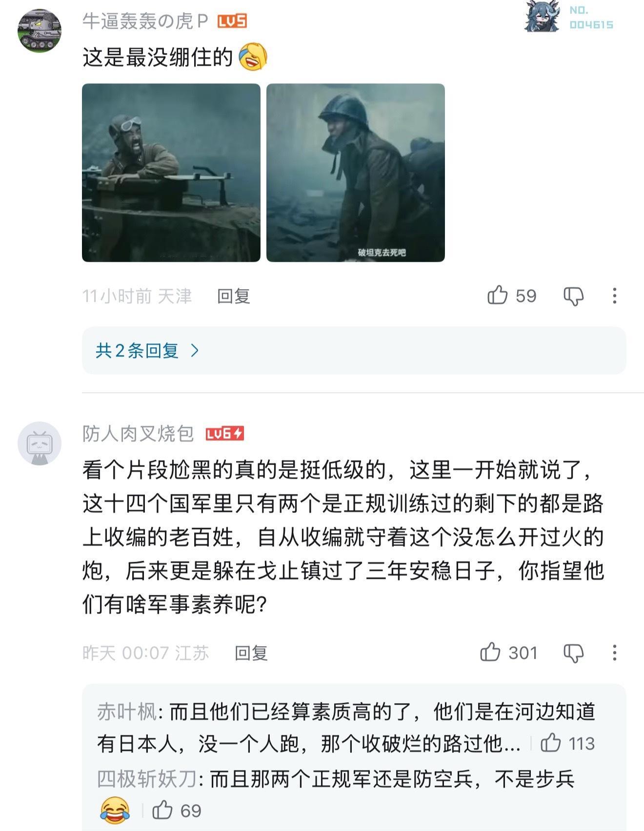Open username link 牛逼轰轰の虎P
Image resolution: width=644 pixels, height=831 pixels.
(x=145, y=21)
